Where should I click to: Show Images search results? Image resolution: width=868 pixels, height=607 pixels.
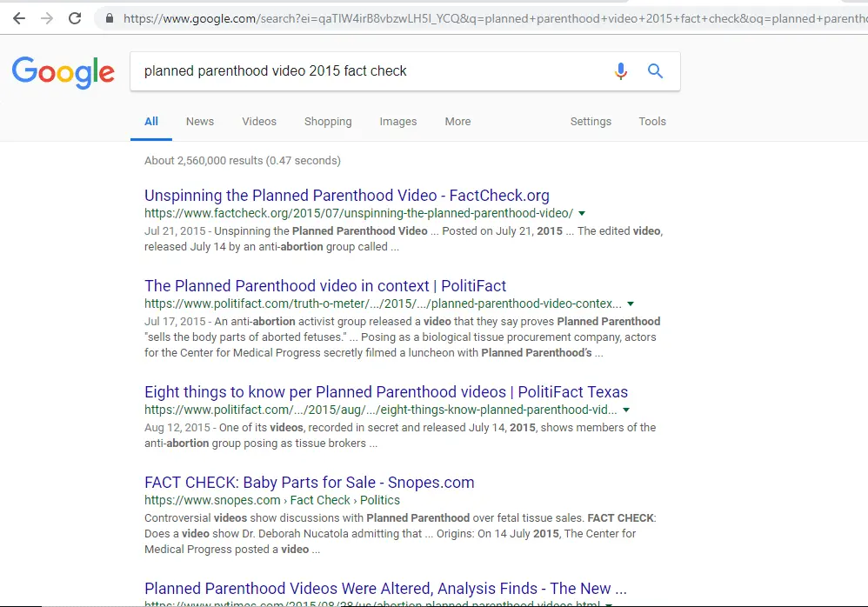[397, 122]
